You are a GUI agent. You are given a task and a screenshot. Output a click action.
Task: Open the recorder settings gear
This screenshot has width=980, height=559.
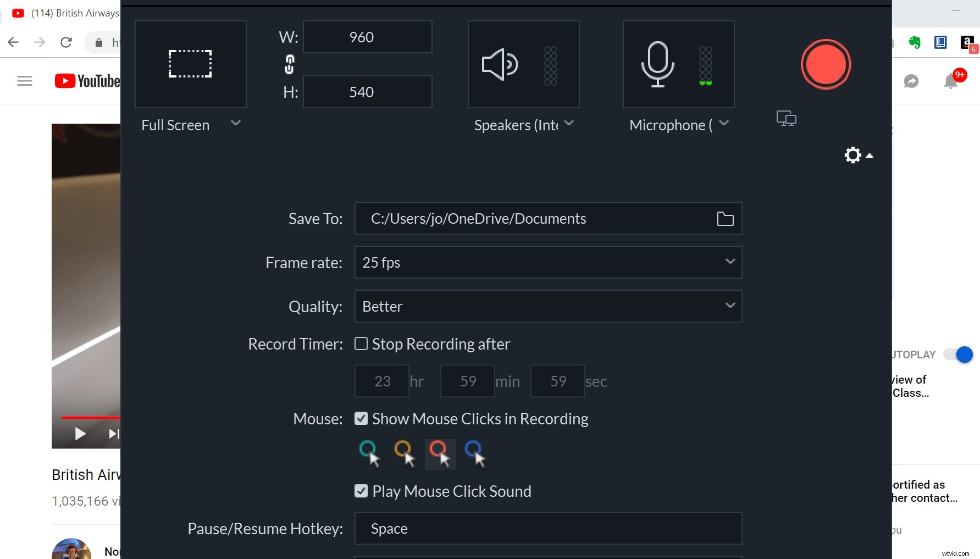click(852, 155)
